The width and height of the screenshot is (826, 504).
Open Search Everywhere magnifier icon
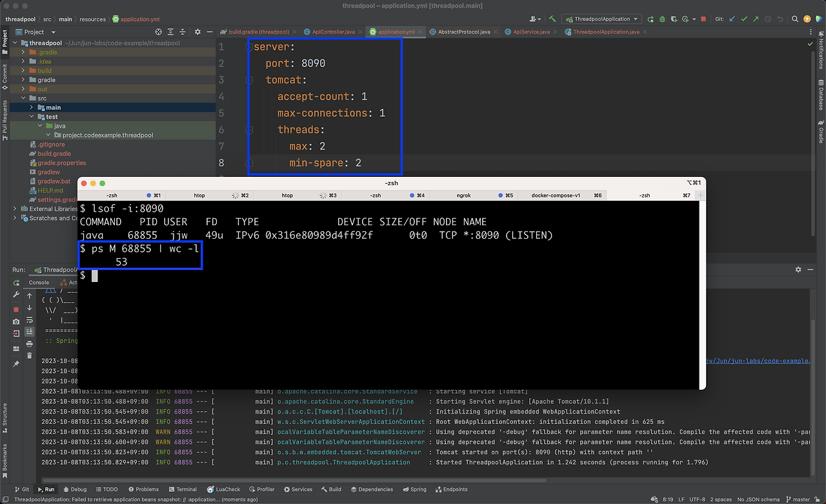(795, 19)
